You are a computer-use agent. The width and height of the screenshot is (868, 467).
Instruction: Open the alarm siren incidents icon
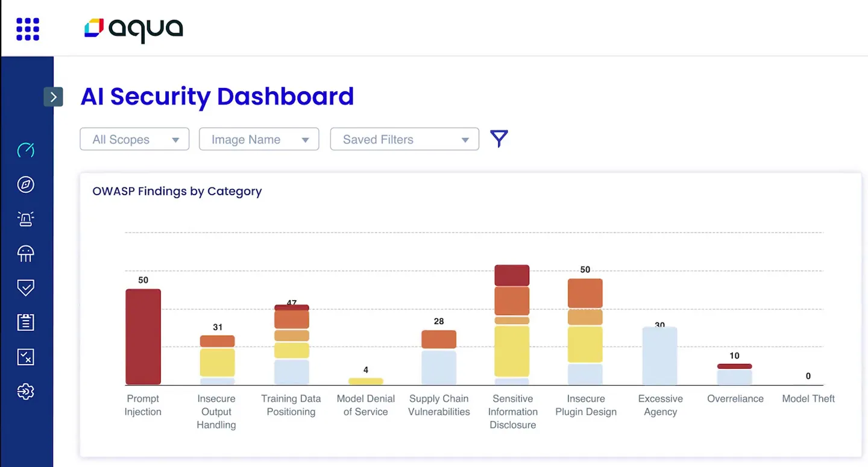pos(25,219)
